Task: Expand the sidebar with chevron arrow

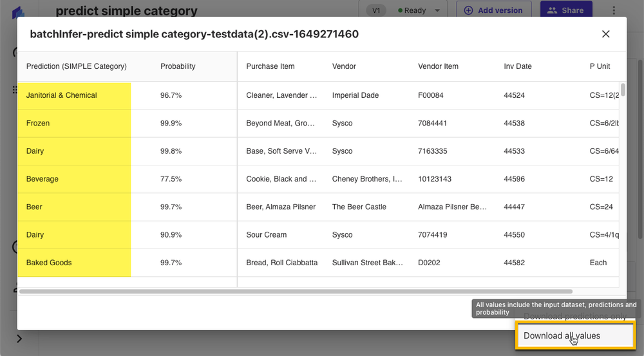Action: (19, 339)
